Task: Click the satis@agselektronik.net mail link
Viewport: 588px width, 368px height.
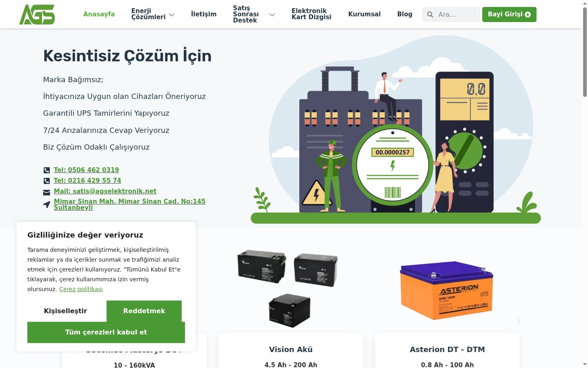Action: click(105, 191)
